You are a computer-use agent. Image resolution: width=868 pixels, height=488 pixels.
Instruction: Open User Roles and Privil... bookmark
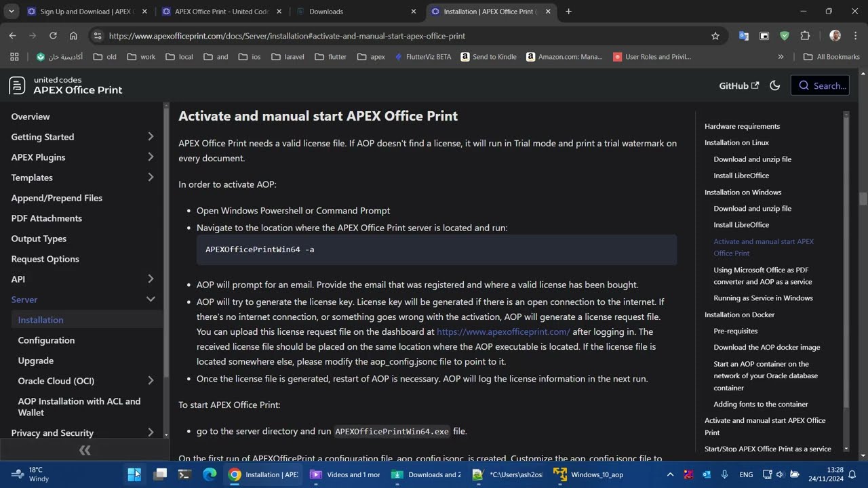click(652, 57)
